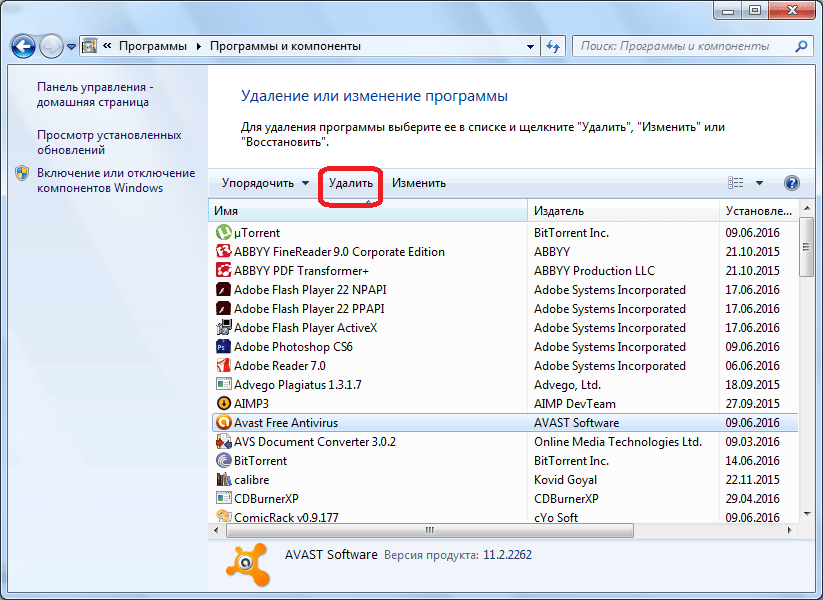
Task: Click publisher Advego, Ltd. cell
Action: [567, 385]
